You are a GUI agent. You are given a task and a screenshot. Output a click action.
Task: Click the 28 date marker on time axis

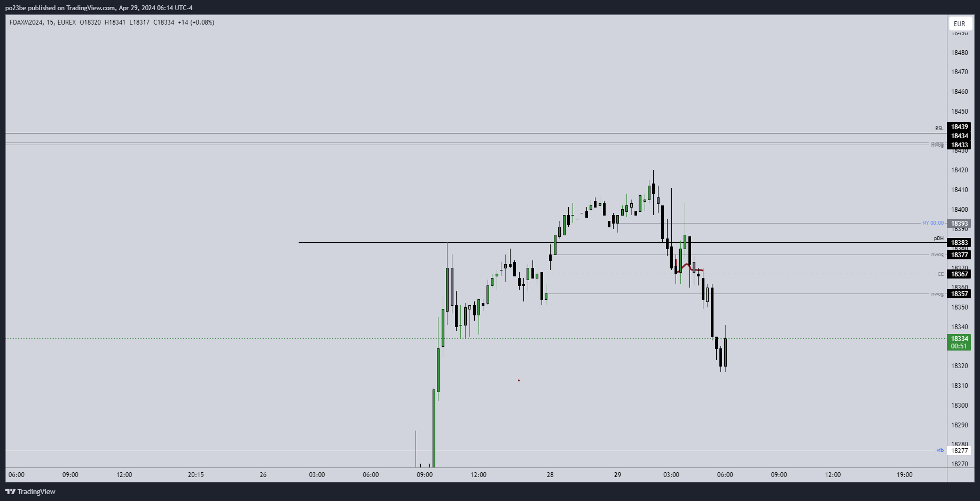550,475
